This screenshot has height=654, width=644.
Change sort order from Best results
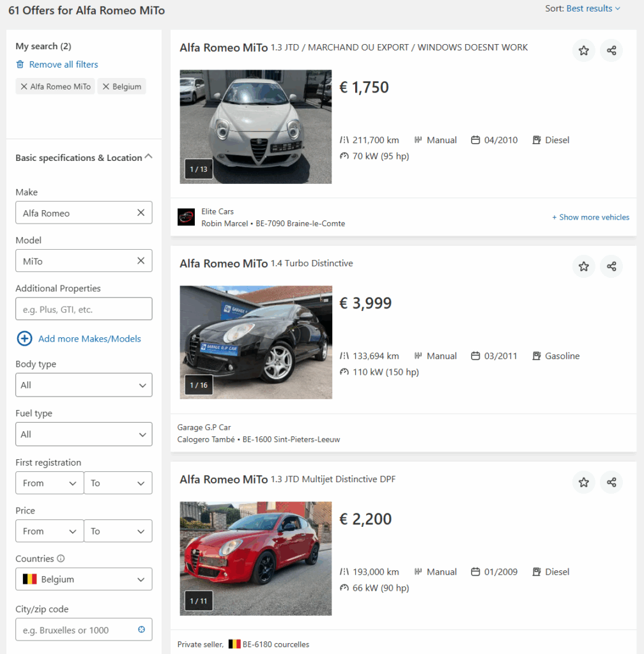click(x=593, y=8)
